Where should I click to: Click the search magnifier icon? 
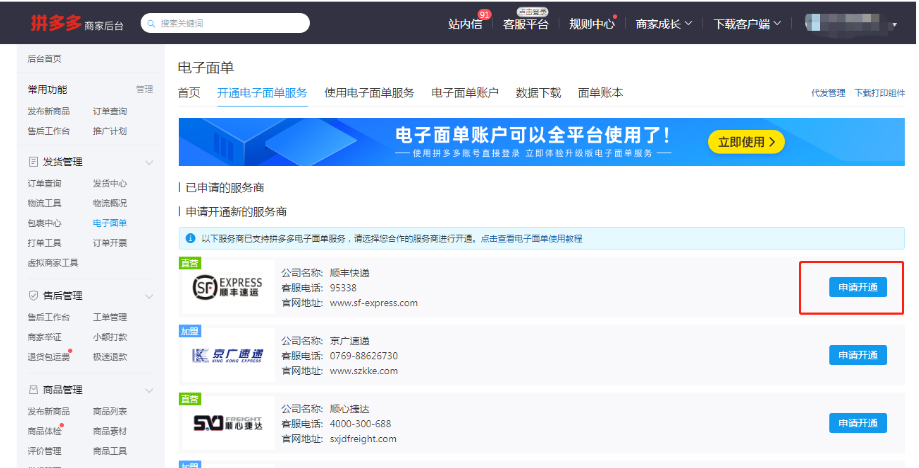[x=151, y=23]
